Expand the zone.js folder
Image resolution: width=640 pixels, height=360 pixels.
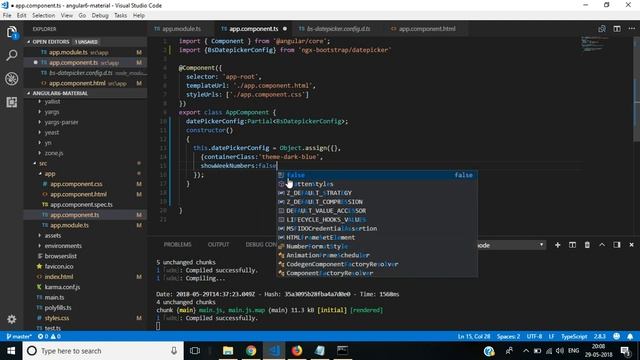coord(54,153)
